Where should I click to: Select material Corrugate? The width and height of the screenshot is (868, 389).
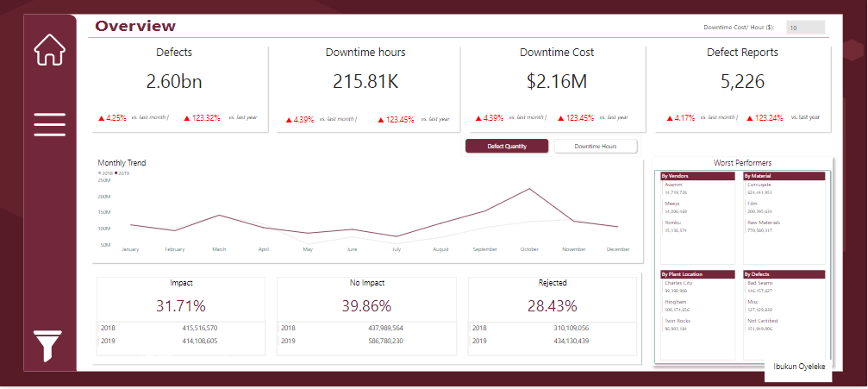coord(759,185)
